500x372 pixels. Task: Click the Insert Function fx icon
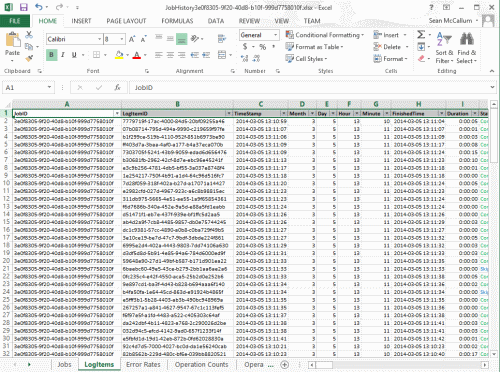[x=117, y=88]
